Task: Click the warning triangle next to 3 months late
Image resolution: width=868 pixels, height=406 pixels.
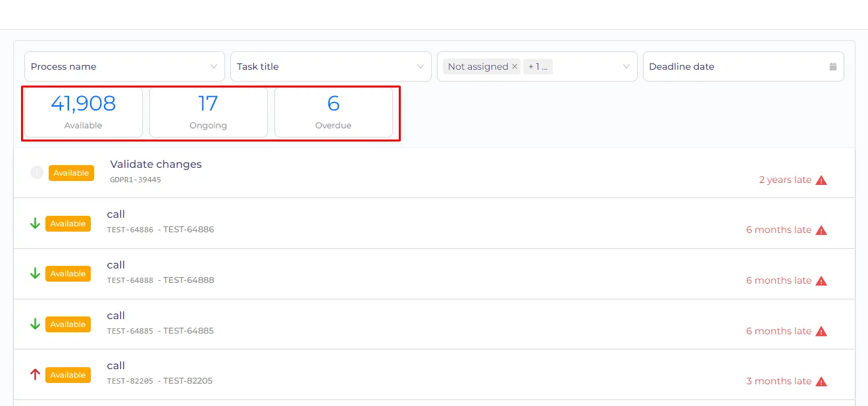Action: click(x=821, y=382)
